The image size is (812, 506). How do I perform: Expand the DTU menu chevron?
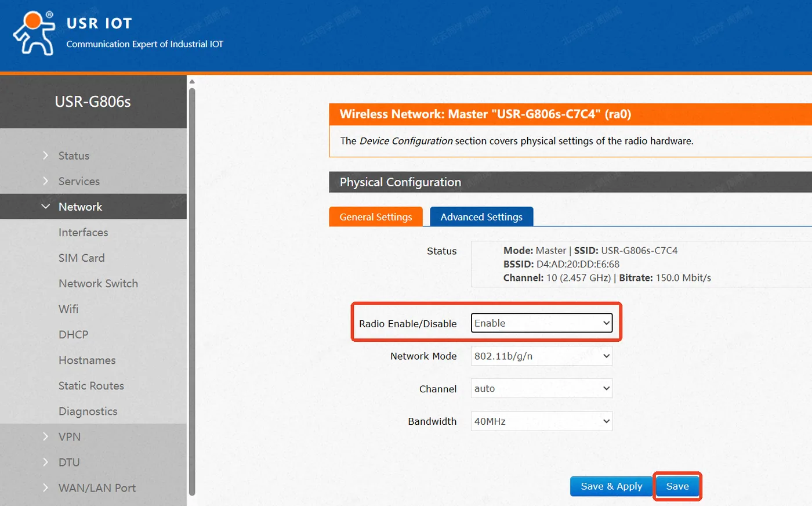tap(46, 462)
